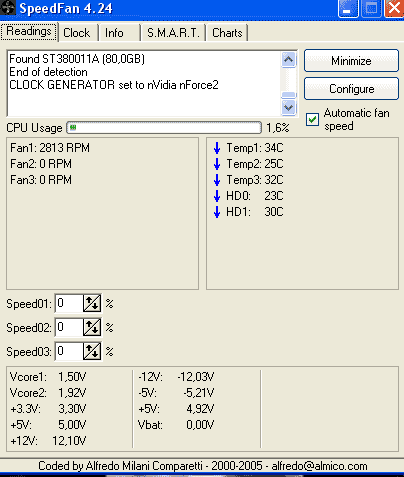Click the Temp3: 32C reading
Viewport: 404px width, 477px height.
point(255,180)
